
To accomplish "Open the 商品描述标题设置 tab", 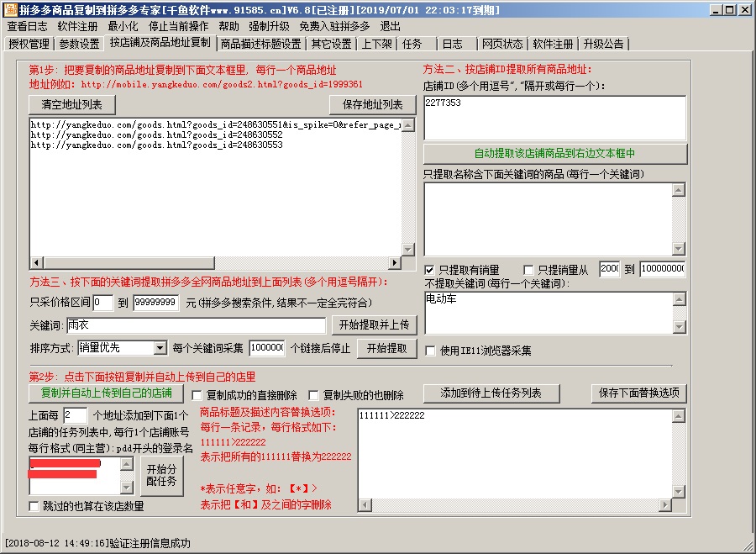I will click(261, 44).
